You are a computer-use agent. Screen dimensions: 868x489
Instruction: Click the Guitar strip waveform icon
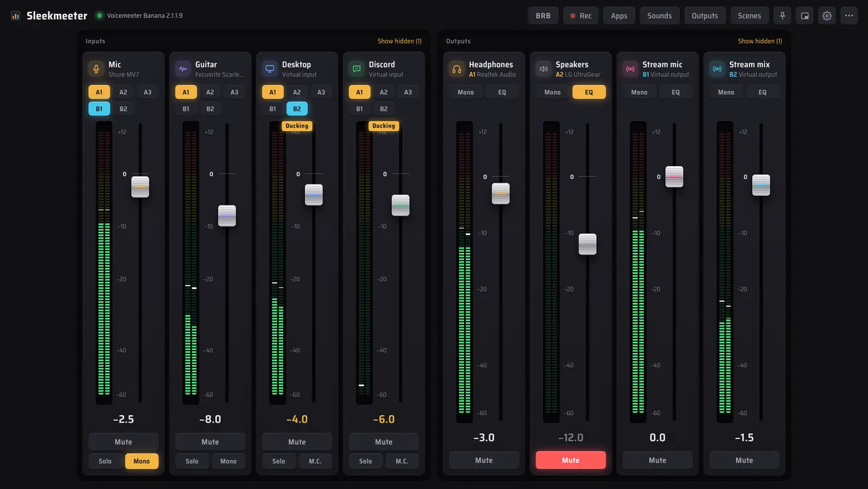183,69
